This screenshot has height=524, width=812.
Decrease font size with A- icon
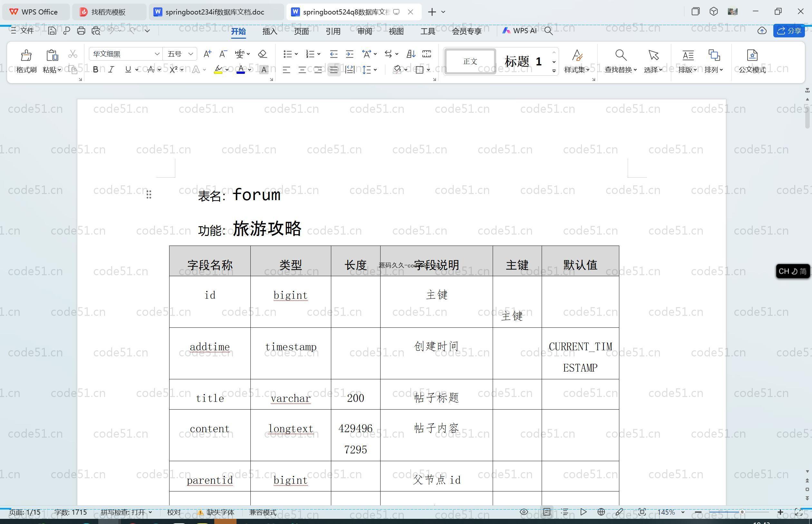[223, 54]
